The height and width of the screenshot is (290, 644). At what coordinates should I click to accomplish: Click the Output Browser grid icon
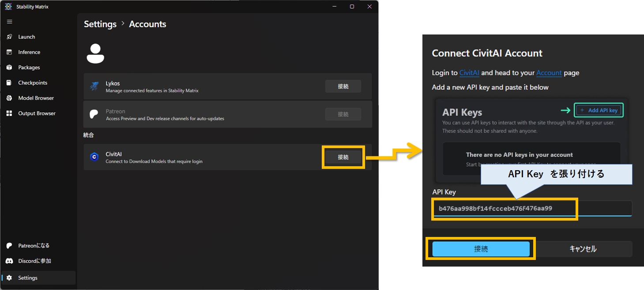point(9,114)
